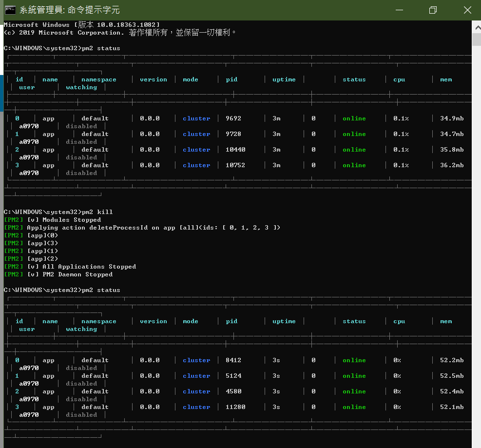Click 'uptime' header in first table
Image resolution: width=481 pixels, height=448 pixels.
(284, 79)
